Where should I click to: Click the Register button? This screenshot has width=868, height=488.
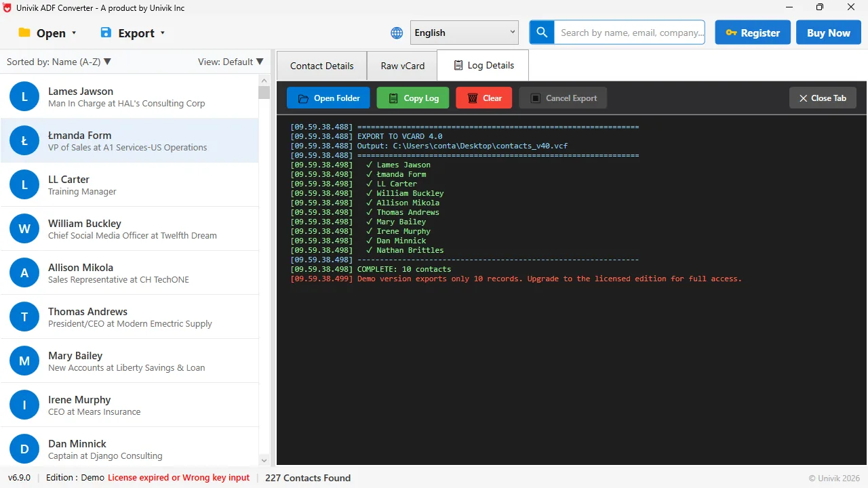753,33
